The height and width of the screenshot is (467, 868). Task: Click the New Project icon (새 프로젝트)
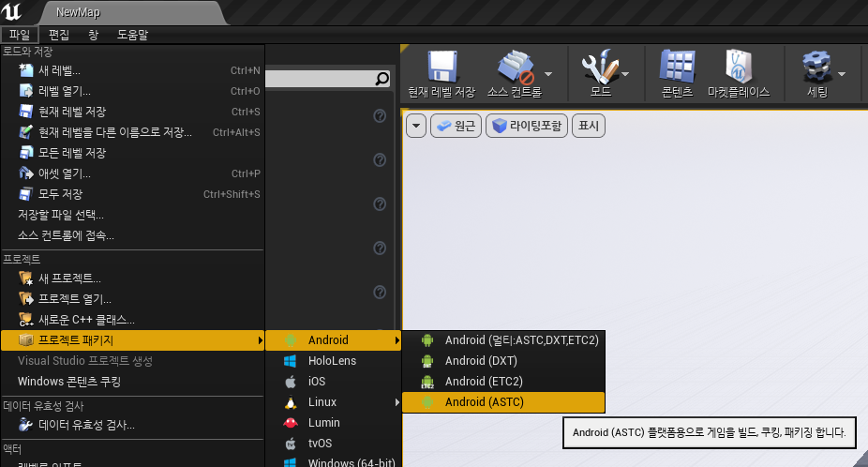[x=26, y=279]
